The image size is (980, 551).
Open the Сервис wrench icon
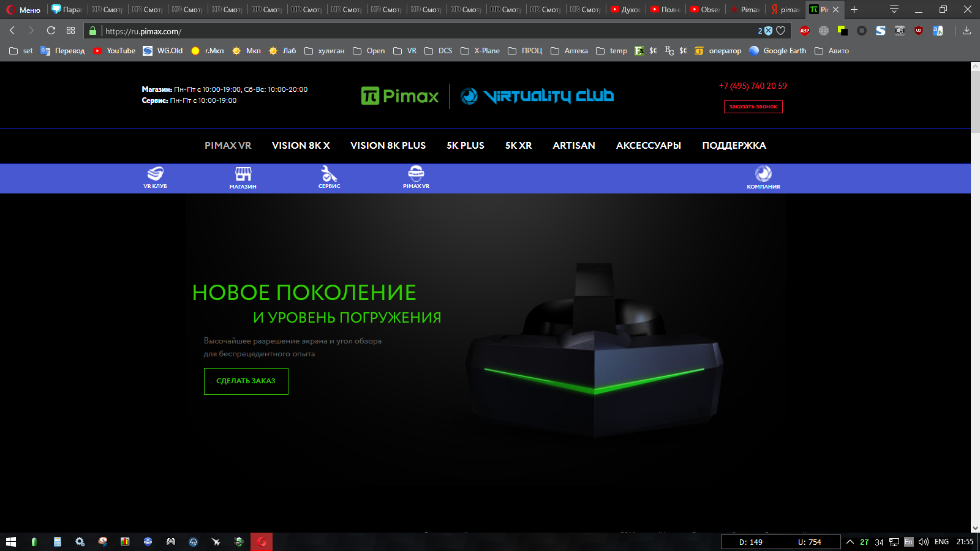330,178
